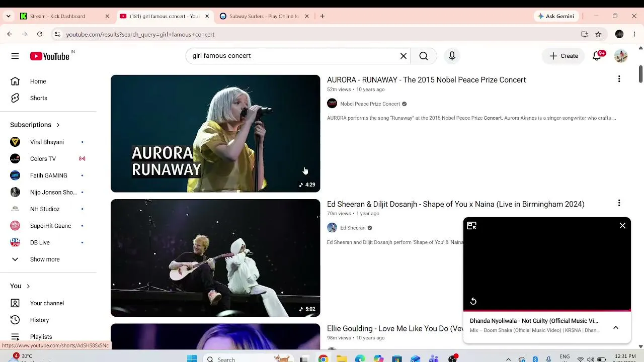Open Chrome from the taskbar

click(323, 358)
